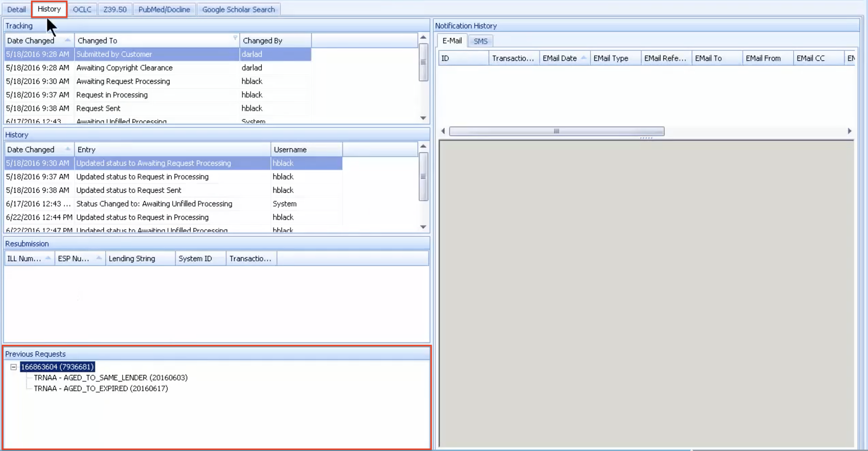Select the Request Sent tracking row
Viewport: 868px width, 451px height.
point(98,108)
